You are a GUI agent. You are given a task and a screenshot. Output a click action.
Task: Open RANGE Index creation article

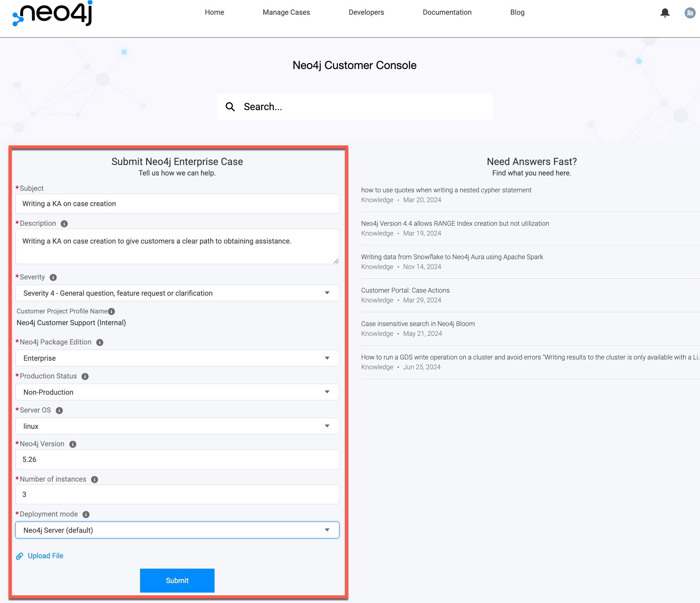(455, 224)
